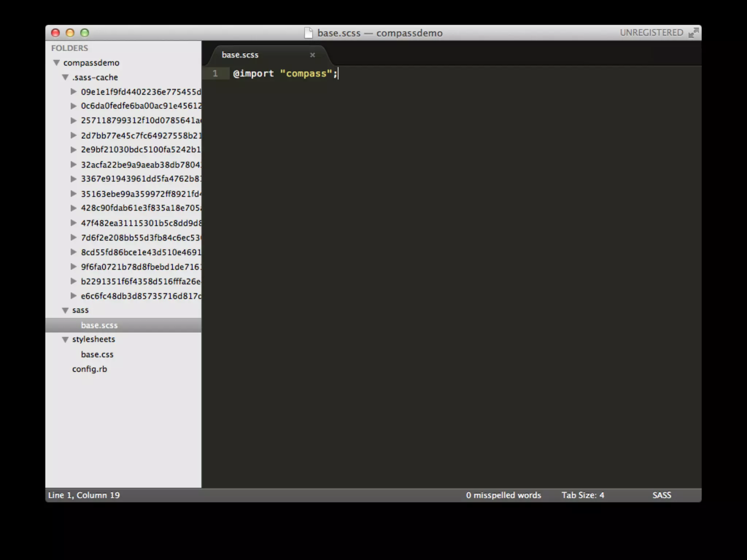Collapse the stylesheets folder
Image resolution: width=747 pixels, height=560 pixels.
(65, 339)
